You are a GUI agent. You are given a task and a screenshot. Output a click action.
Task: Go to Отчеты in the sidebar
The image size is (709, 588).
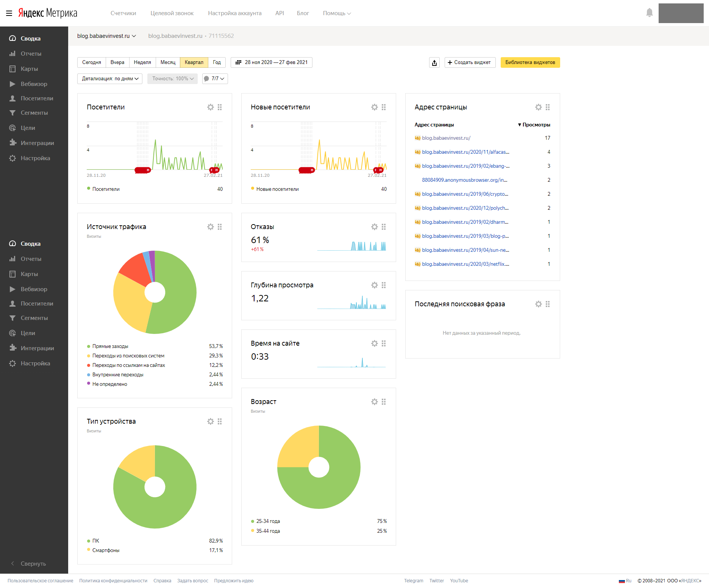tap(31, 54)
